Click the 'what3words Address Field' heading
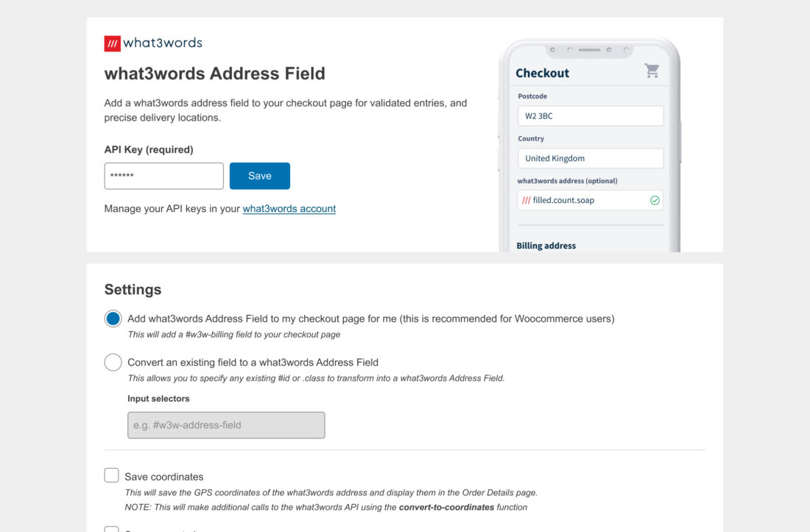810x532 pixels. pos(215,74)
